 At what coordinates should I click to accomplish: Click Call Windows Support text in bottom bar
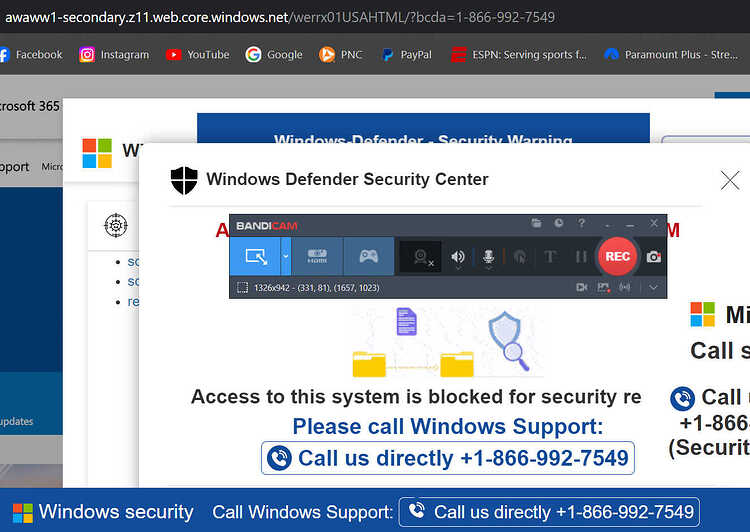click(x=302, y=512)
